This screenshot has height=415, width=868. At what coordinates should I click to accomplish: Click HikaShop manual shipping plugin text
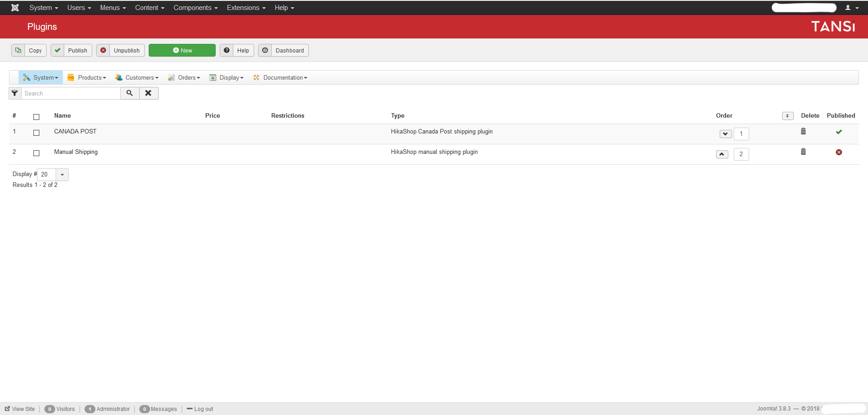tap(434, 152)
